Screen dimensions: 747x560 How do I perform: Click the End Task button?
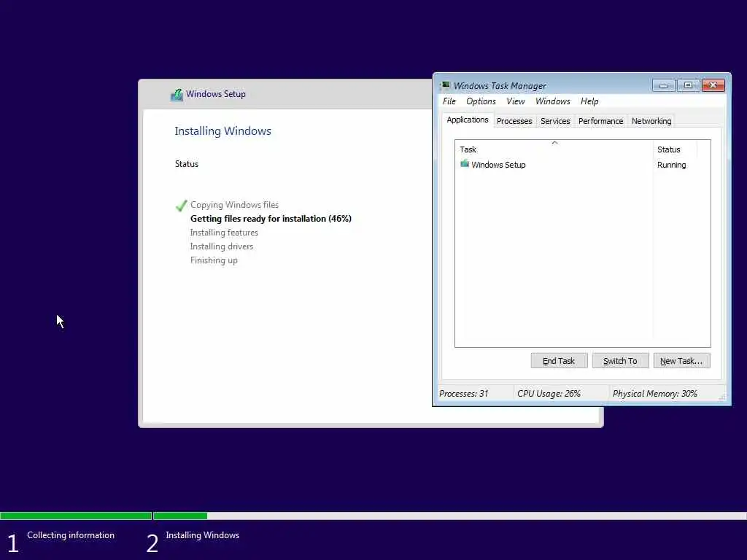point(559,361)
